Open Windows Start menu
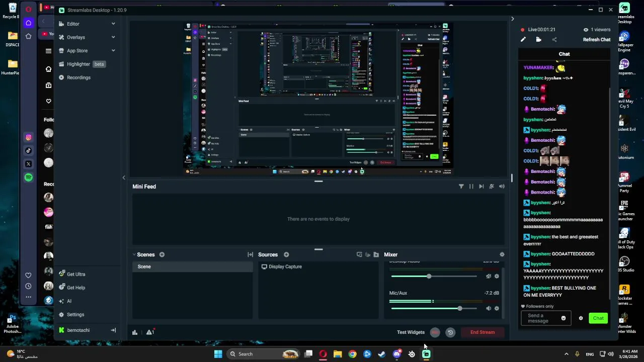 point(218,354)
